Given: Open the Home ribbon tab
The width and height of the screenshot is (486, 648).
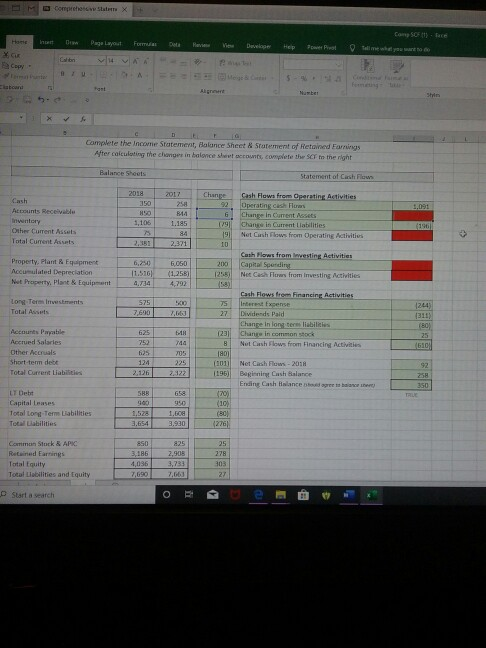Looking at the screenshot, I should pyautogui.click(x=19, y=42).
